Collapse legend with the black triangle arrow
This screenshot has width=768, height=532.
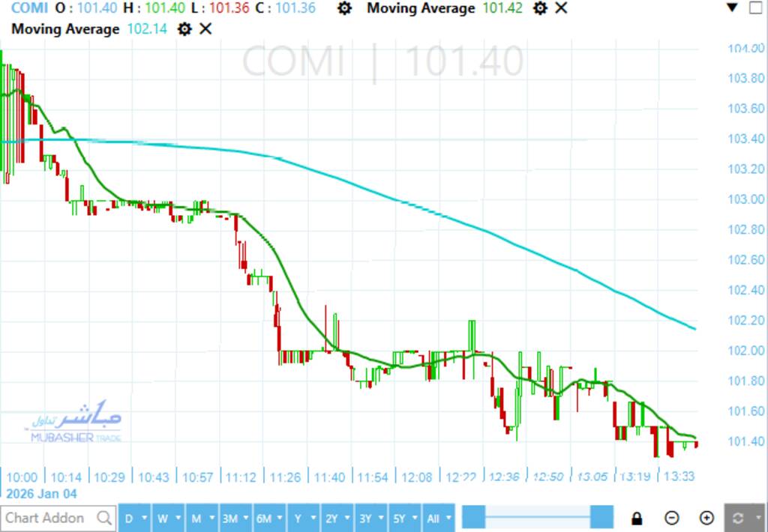[733, 9]
